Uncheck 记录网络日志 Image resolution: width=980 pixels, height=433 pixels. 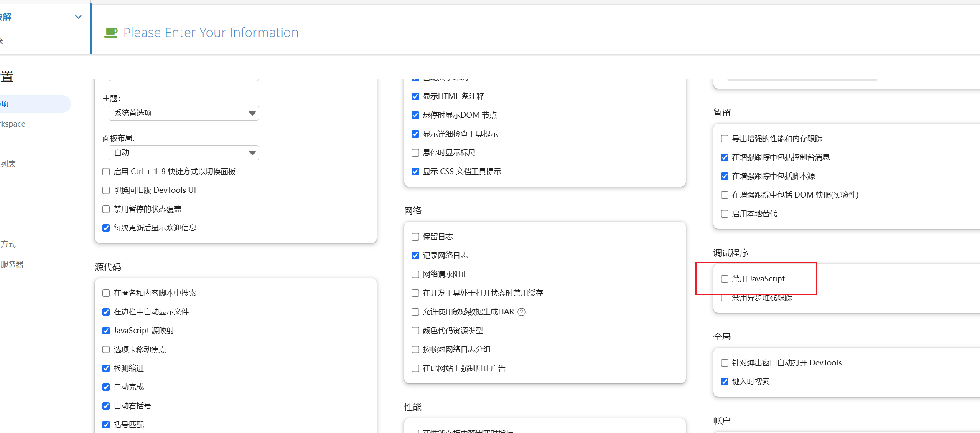(415, 256)
